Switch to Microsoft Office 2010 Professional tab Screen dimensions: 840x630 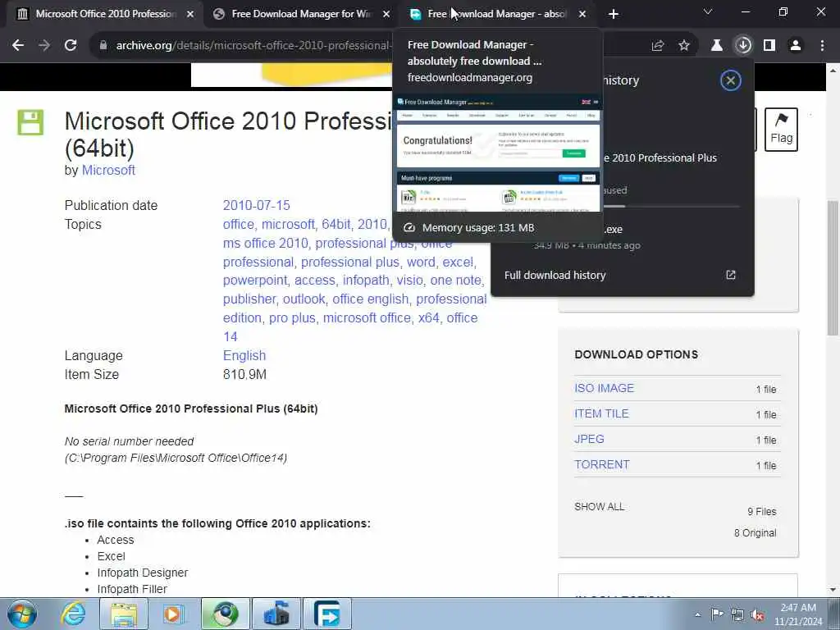(x=106, y=14)
